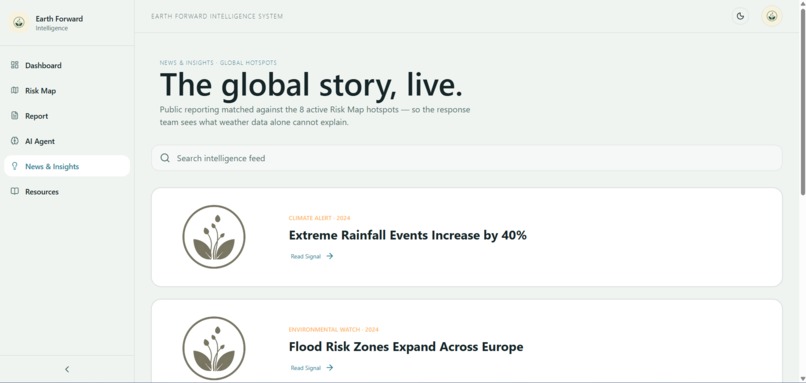
Task: Collapse the sidebar with the chevron
Action: pos(67,369)
